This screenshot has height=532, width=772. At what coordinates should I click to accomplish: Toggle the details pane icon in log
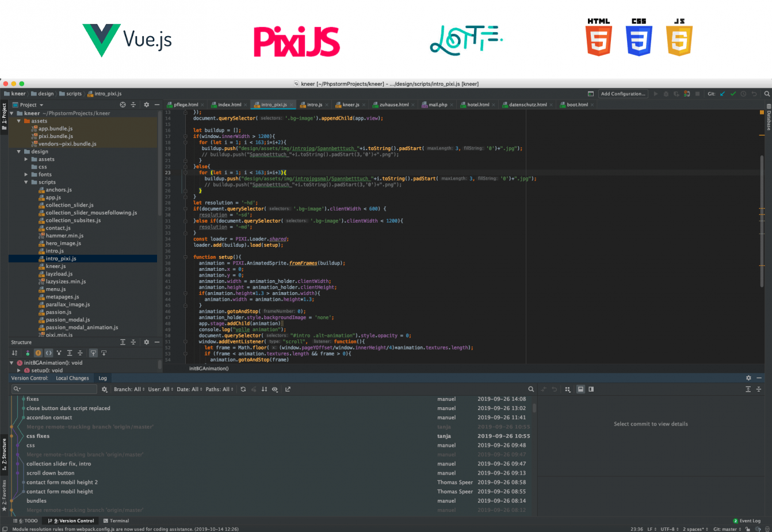coord(580,389)
